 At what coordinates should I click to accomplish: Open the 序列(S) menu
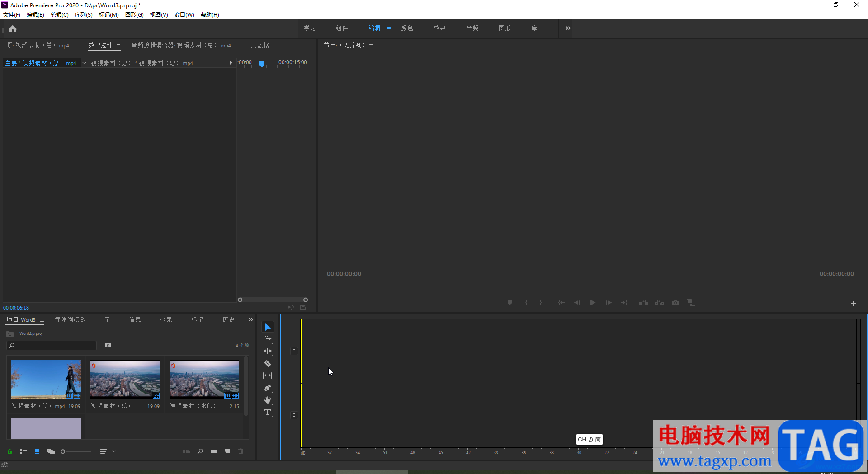(84, 15)
